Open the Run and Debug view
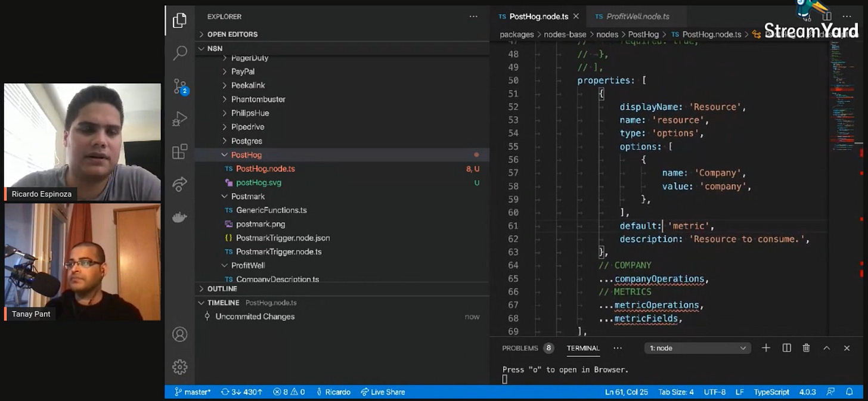The height and width of the screenshot is (401, 868). (x=179, y=119)
